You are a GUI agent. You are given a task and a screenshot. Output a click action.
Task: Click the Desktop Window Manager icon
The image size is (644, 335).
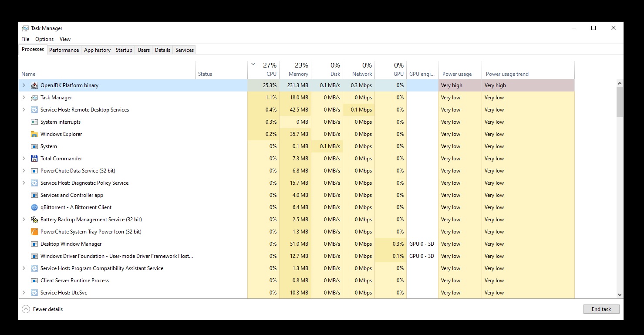(34, 244)
